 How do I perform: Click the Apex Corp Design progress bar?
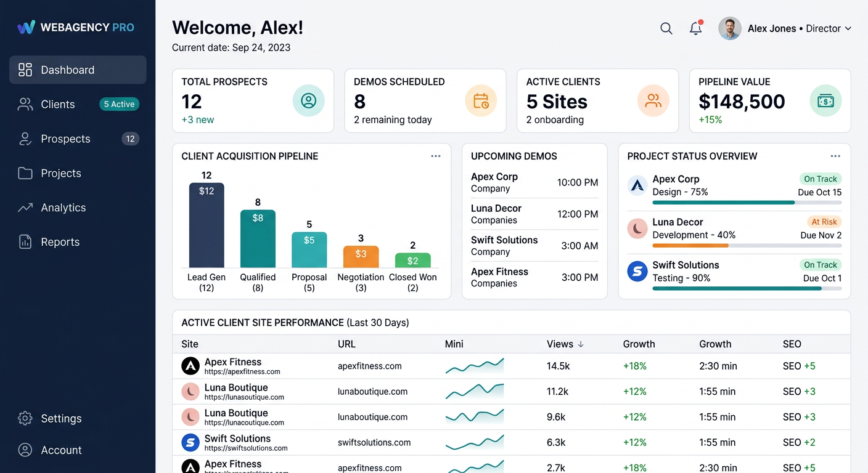click(747, 202)
